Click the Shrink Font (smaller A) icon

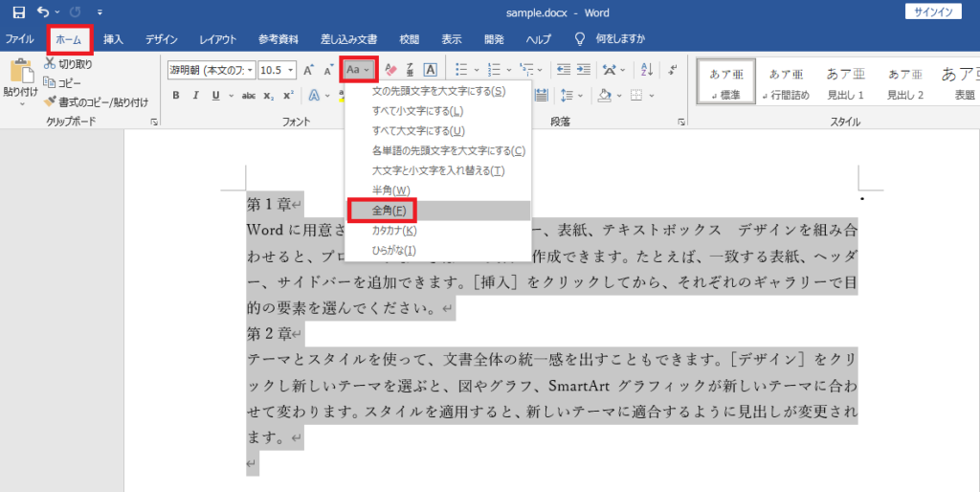coord(329,70)
